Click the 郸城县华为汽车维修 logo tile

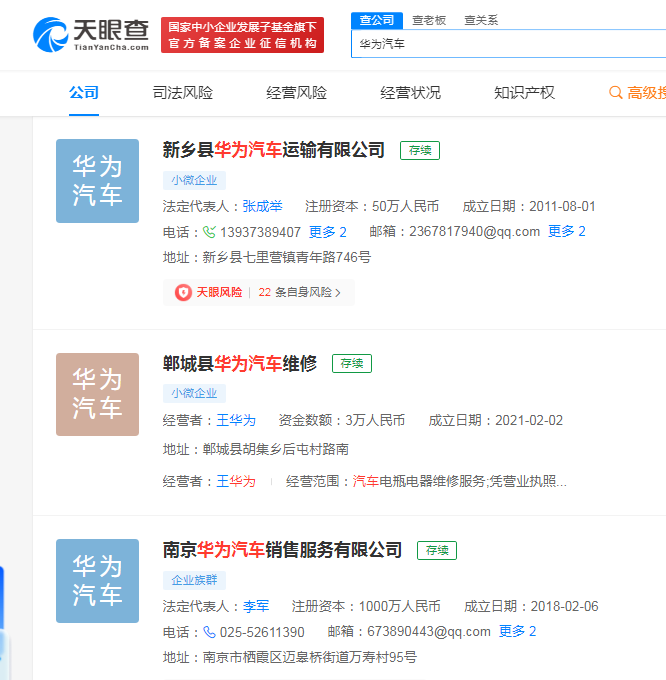click(x=98, y=394)
